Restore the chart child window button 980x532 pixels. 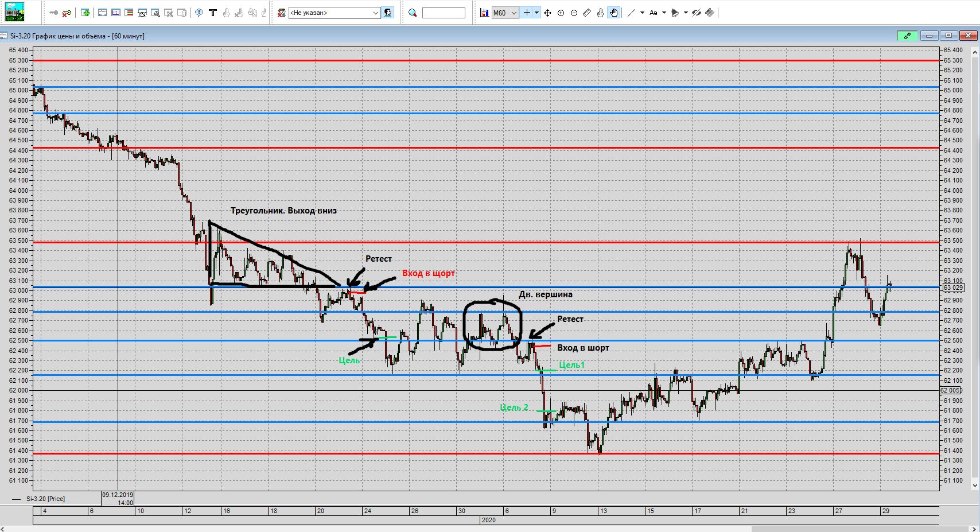[x=948, y=36]
